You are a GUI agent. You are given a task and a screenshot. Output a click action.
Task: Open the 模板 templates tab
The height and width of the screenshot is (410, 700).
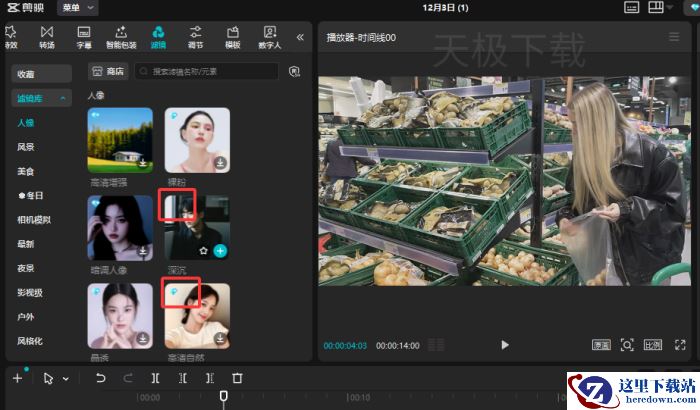[233, 37]
